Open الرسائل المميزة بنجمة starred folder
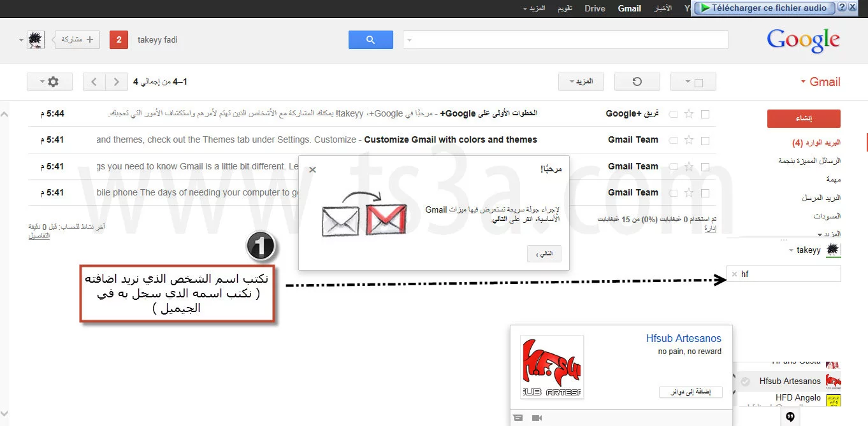 pos(809,161)
